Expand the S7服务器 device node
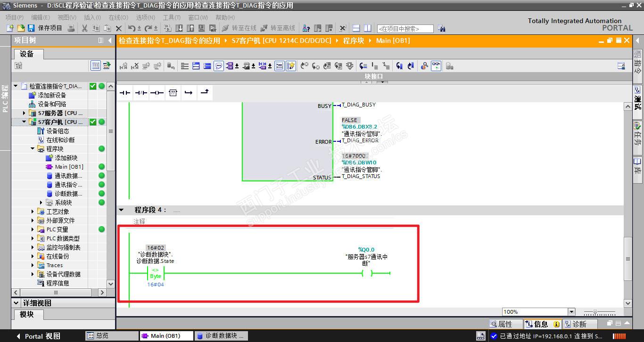 (25, 113)
